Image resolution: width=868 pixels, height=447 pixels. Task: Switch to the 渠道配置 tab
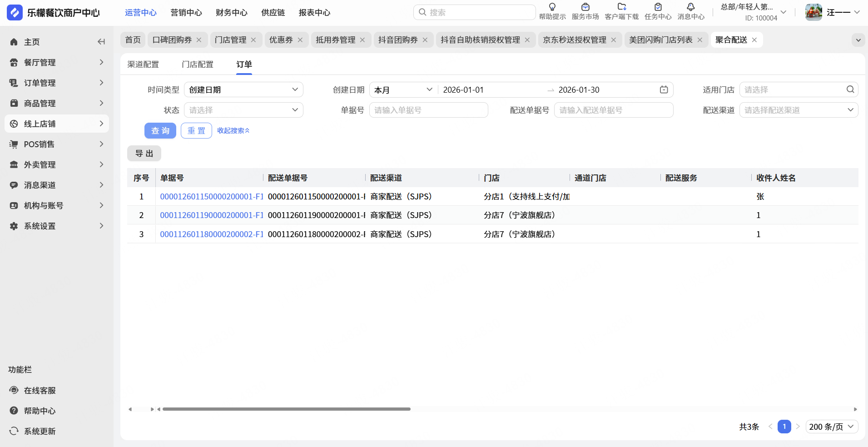pyautogui.click(x=143, y=65)
